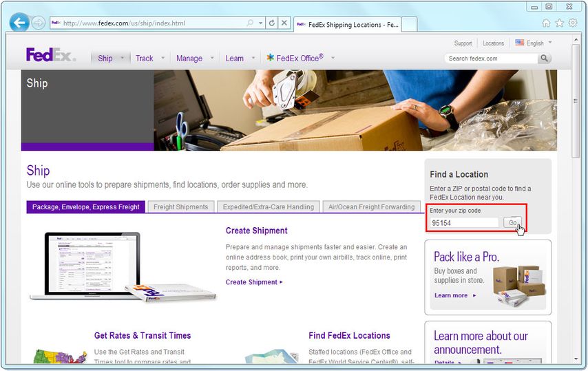Open the browser Tools gear icon

pyautogui.click(x=573, y=23)
